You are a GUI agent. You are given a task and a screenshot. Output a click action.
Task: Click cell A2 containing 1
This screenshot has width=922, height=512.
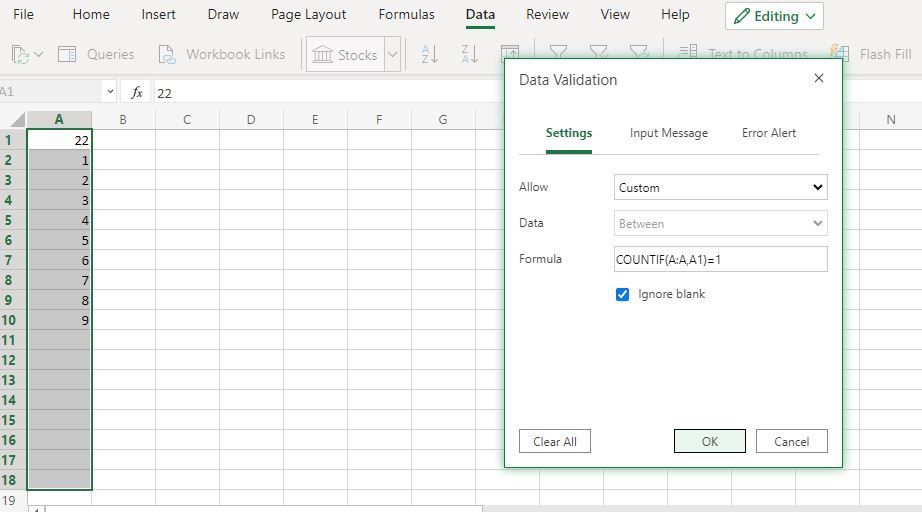click(59, 160)
